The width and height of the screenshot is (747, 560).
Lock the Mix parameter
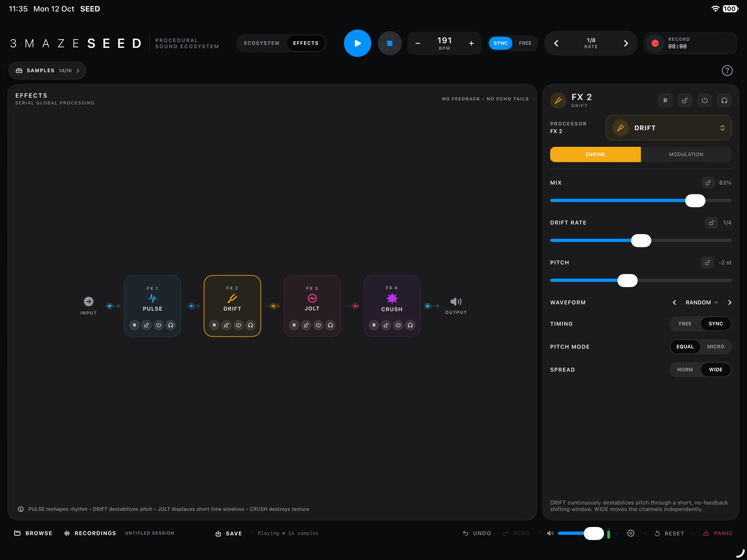tap(708, 183)
